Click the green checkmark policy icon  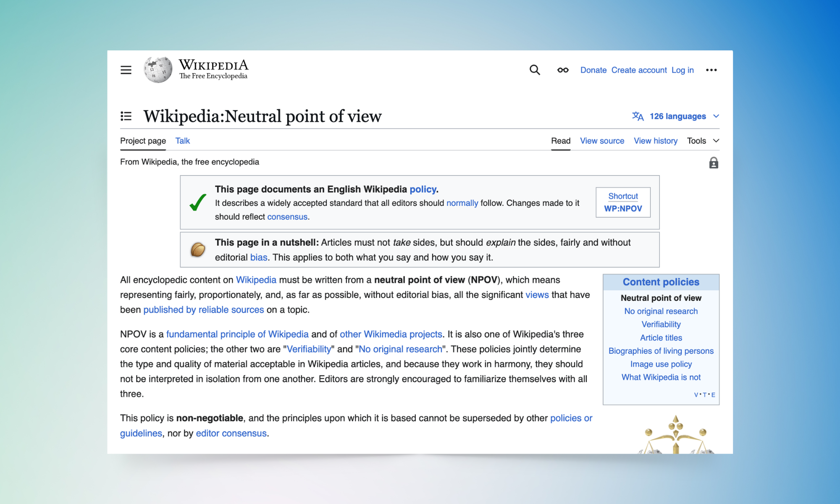click(x=197, y=202)
